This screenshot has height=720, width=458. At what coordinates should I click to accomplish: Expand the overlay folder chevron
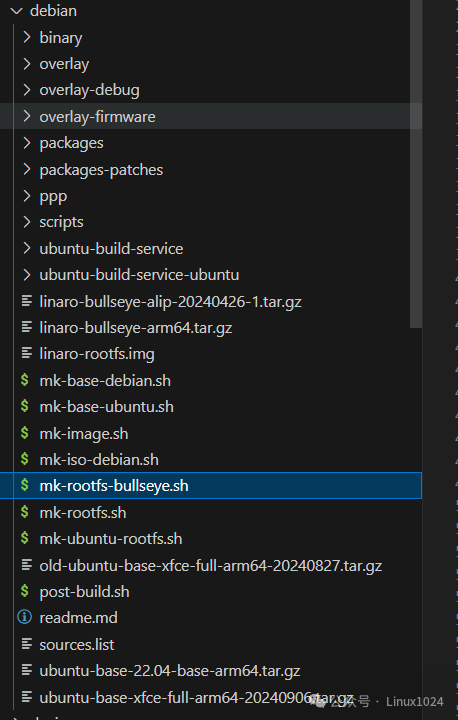click(x=27, y=64)
